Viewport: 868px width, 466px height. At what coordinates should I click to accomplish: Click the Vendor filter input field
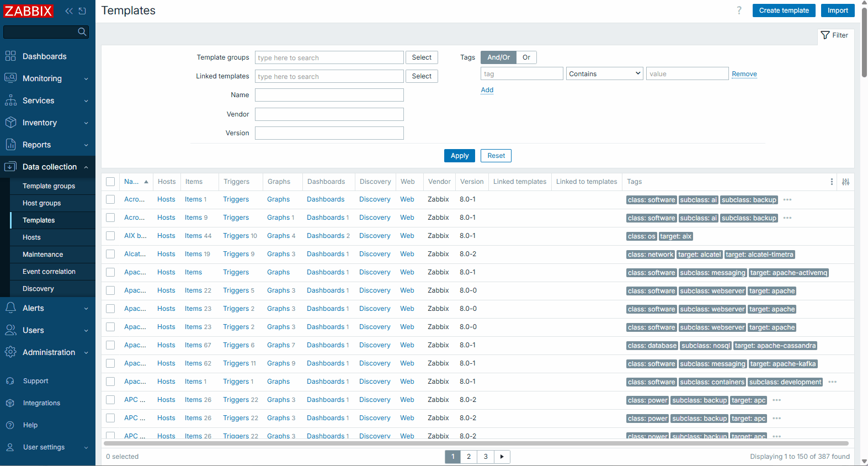pyautogui.click(x=329, y=114)
